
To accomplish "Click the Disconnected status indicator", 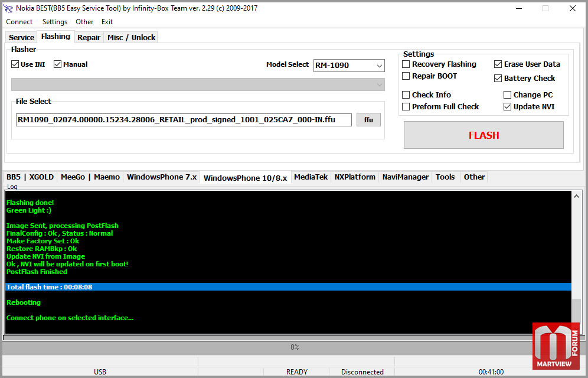I will click(362, 372).
